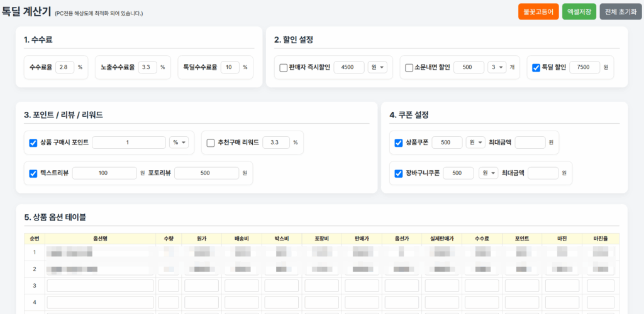Uncheck the 상품쿠폰 checkbox
Viewport: 644px width, 314px height.
(x=398, y=143)
